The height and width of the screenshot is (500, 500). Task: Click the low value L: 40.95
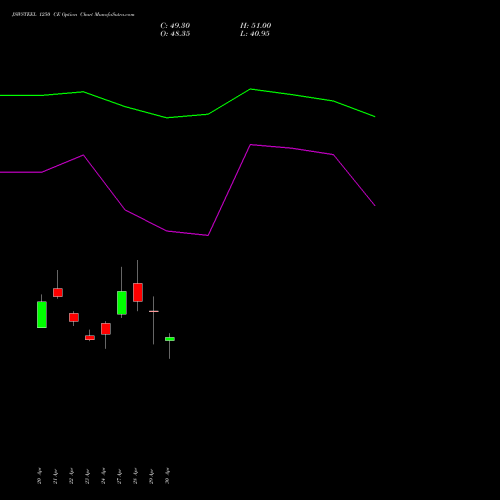tap(255, 34)
